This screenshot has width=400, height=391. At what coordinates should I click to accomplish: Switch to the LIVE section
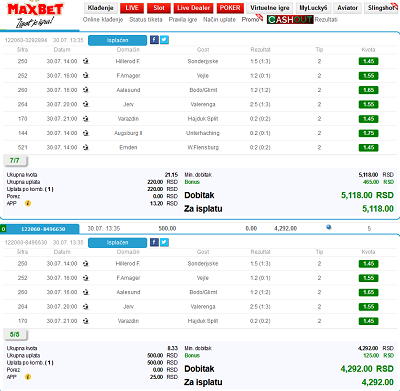[x=132, y=8]
